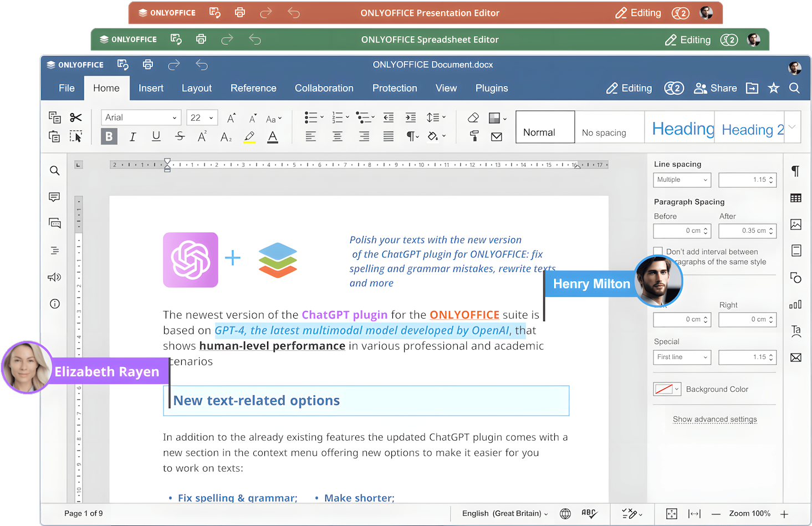812x526 pixels.
Task: Switch to the Layout tab
Action: tap(197, 88)
